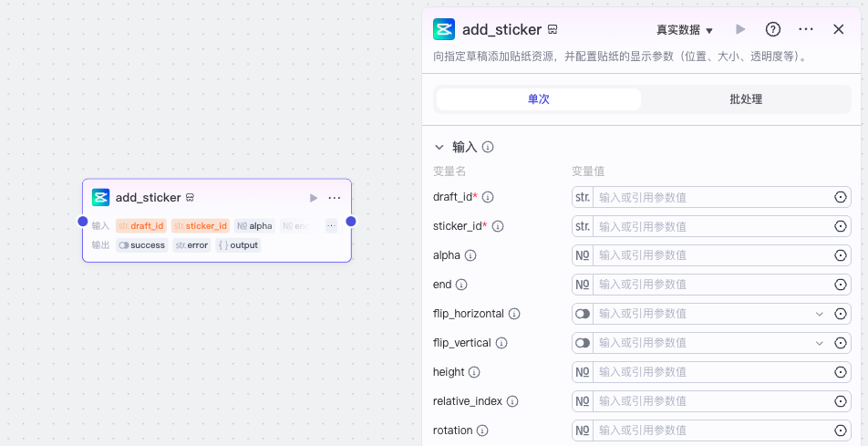Click the plugin badge icon on canvas node
This screenshot has width=868, height=446.
tap(190, 198)
